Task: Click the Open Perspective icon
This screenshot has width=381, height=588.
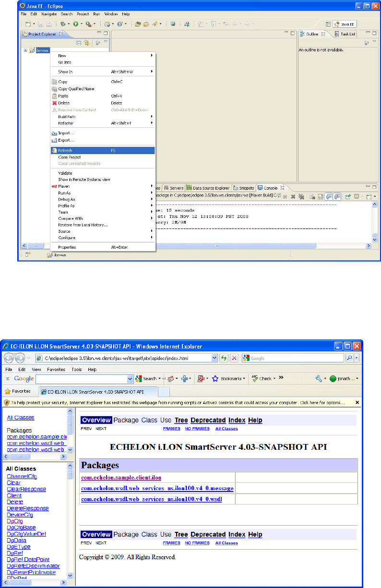Action: click(x=328, y=24)
